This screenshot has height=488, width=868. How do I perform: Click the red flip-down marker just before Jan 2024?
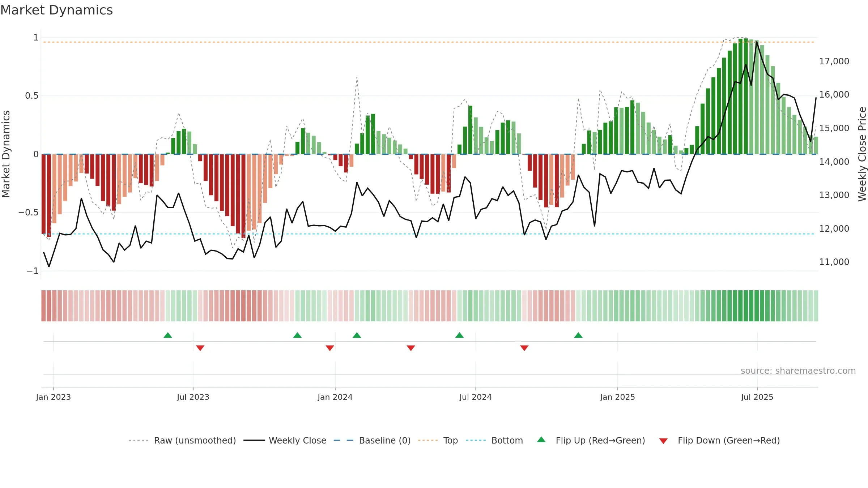tap(330, 348)
